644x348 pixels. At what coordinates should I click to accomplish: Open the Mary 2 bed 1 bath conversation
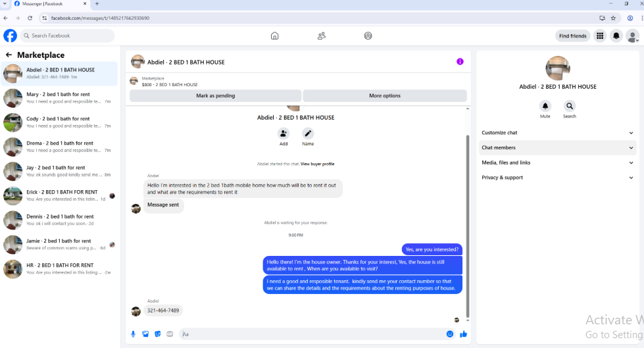(x=60, y=98)
